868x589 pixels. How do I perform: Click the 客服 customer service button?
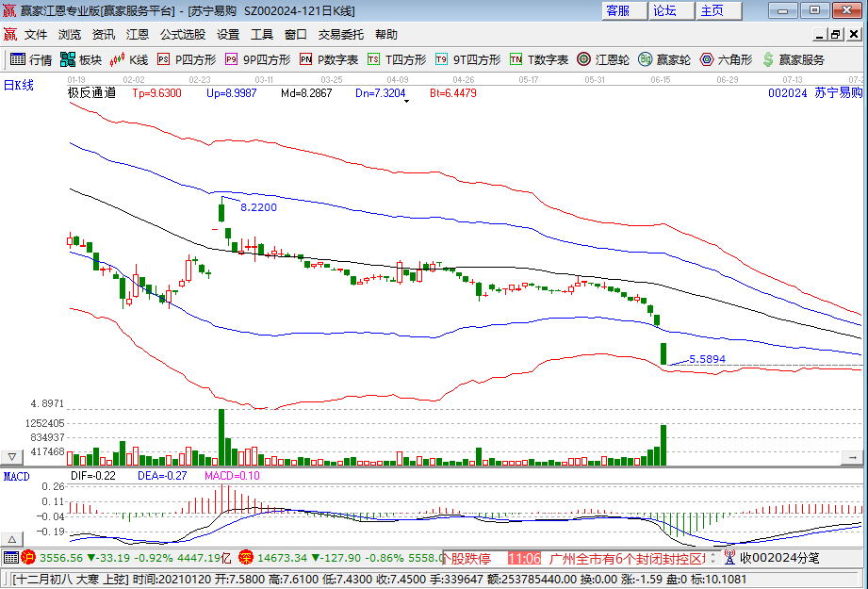tap(622, 10)
